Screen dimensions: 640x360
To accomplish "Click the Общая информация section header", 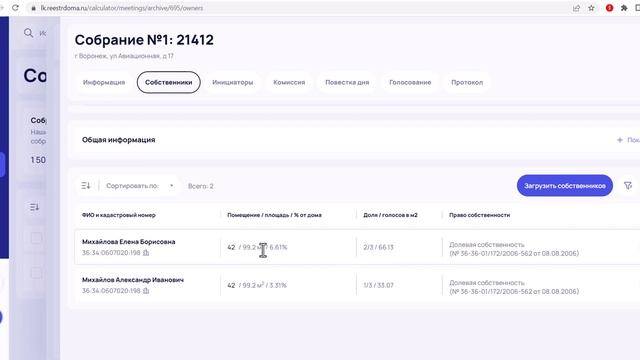I will pyautogui.click(x=118, y=140).
